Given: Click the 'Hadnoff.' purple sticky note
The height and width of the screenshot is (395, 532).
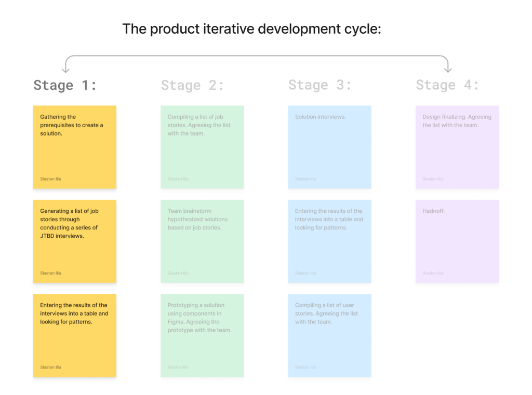Looking at the screenshot, I should pyautogui.click(x=457, y=241).
